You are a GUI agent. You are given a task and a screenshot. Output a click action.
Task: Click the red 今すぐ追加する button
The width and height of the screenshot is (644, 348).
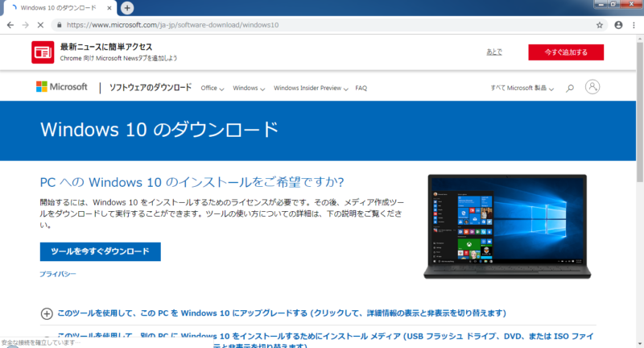(x=566, y=52)
